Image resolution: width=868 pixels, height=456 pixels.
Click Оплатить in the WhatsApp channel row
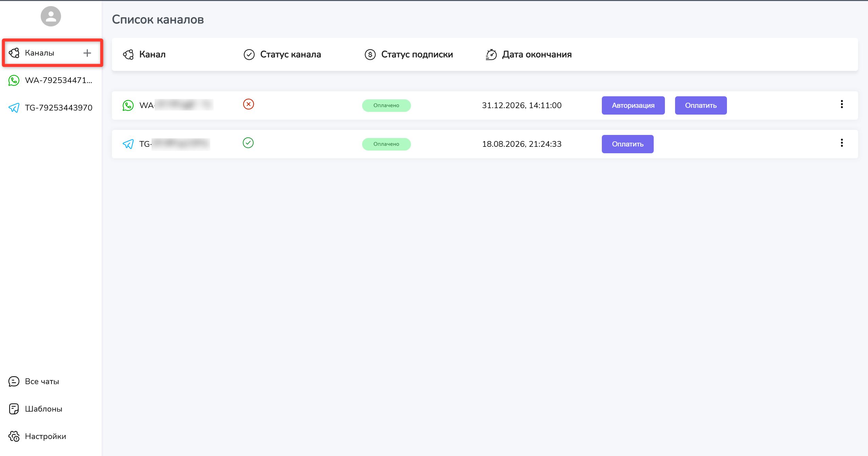pyautogui.click(x=701, y=105)
